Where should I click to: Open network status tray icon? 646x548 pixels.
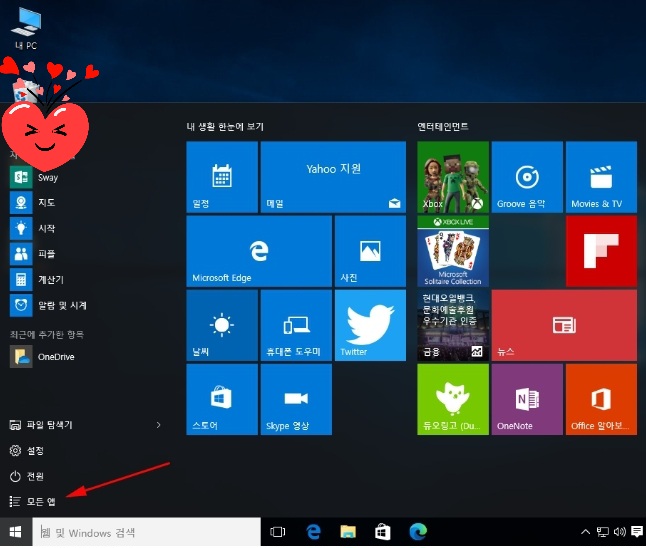[602, 532]
